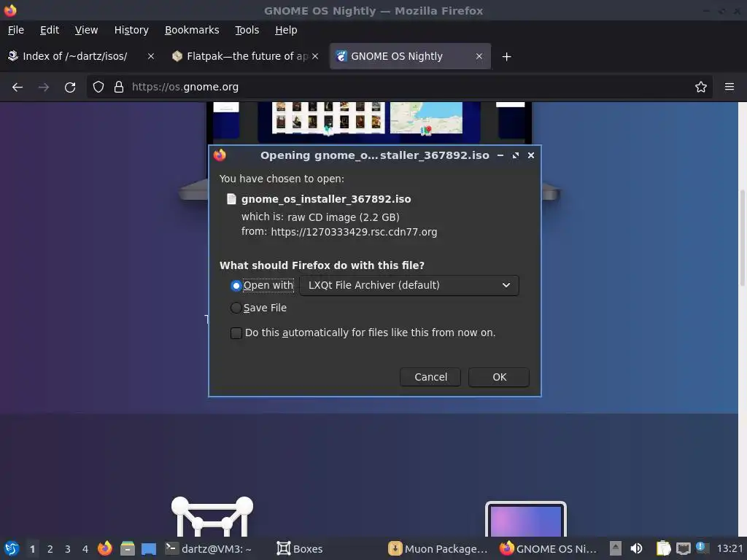Click the tracking protection shield icon
This screenshot has height=560, width=747.
point(98,87)
